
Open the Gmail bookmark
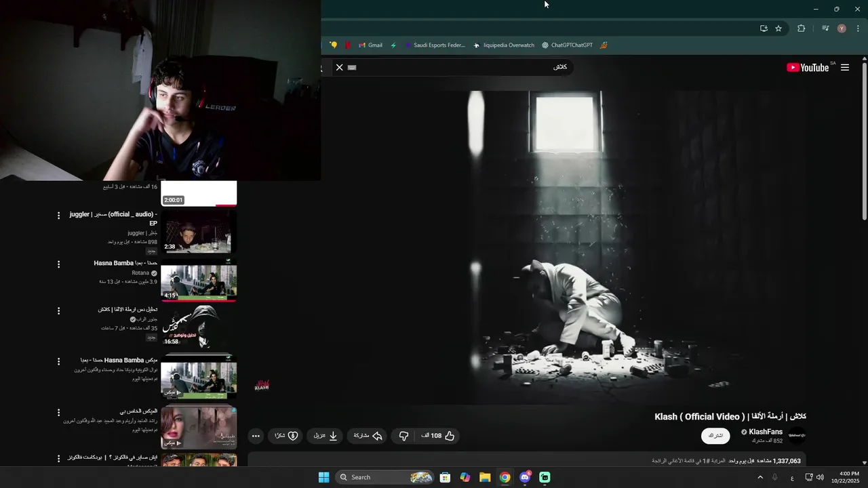coord(370,45)
